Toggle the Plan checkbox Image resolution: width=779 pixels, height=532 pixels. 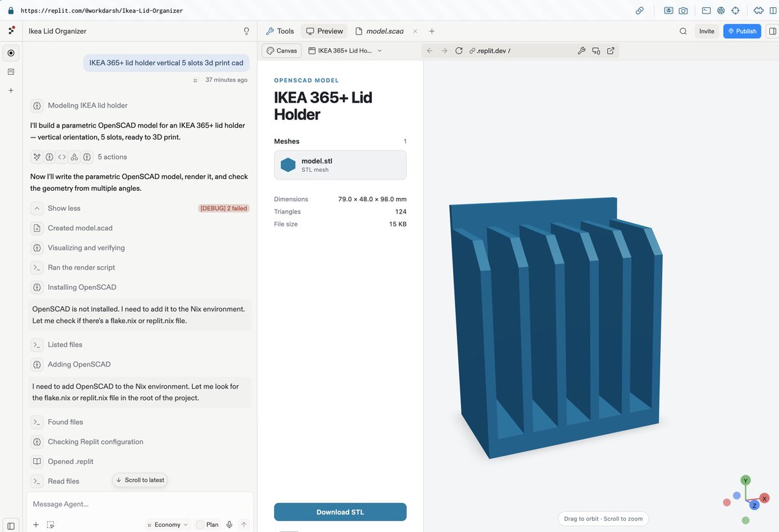click(200, 525)
